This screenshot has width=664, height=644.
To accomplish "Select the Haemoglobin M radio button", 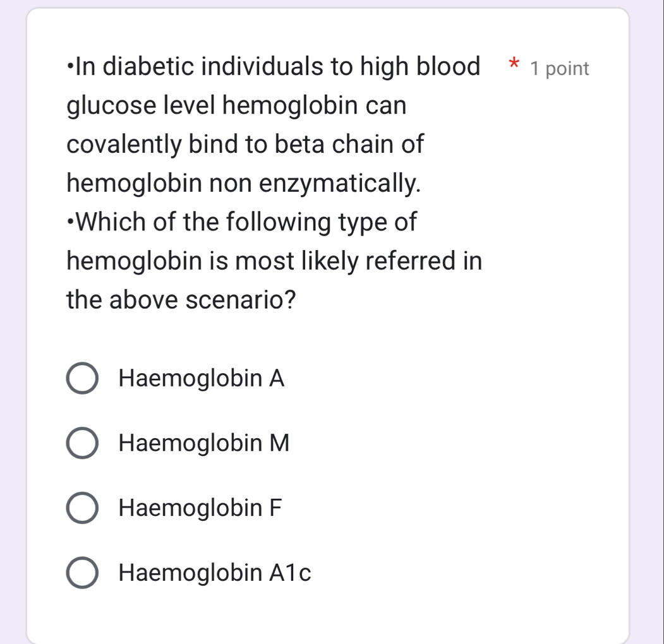I will point(81,443).
